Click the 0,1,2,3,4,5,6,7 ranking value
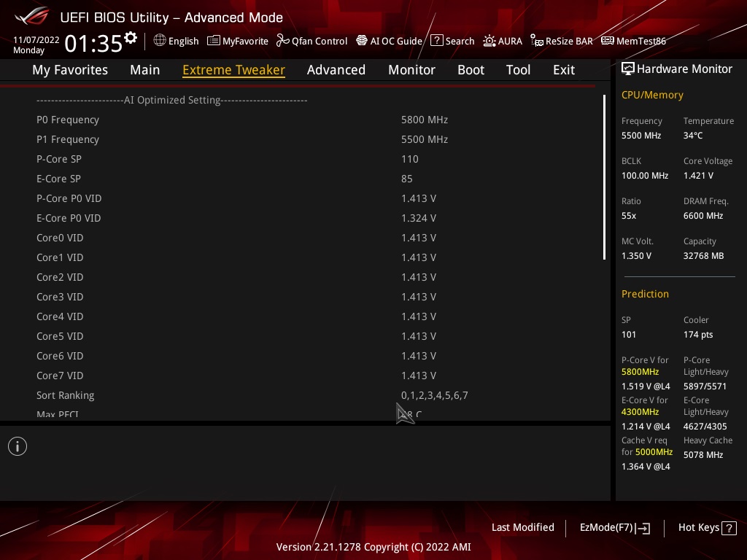This screenshot has height=560, width=747. pyautogui.click(x=435, y=395)
